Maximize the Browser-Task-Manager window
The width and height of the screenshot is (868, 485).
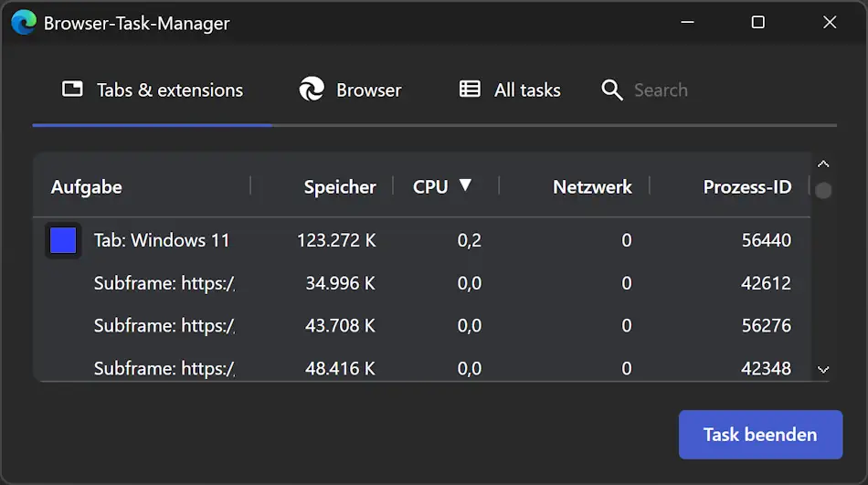coord(757,22)
